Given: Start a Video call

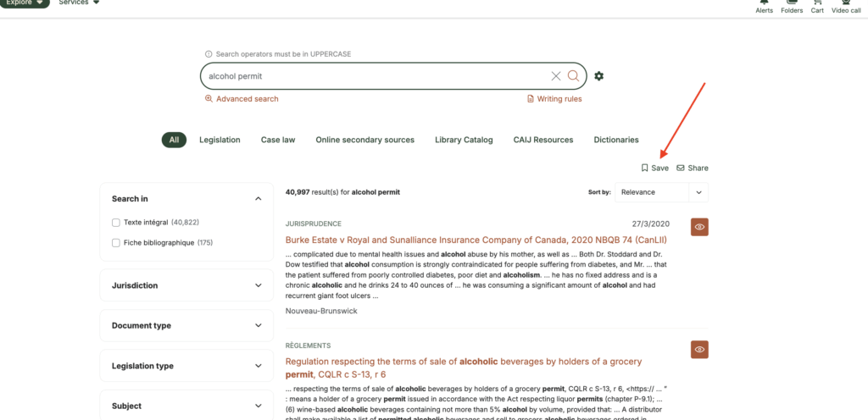Looking at the screenshot, I should (846, 7).
